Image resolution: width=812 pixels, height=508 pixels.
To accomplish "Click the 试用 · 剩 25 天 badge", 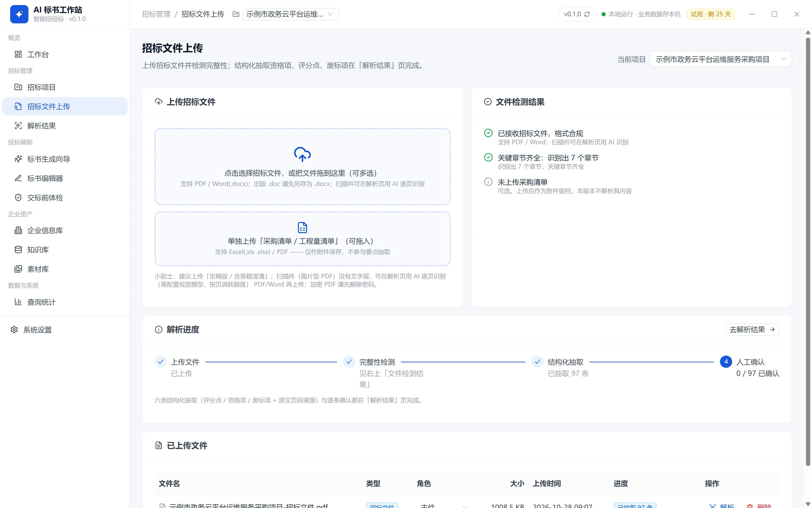I will click(x=711, y=14).
